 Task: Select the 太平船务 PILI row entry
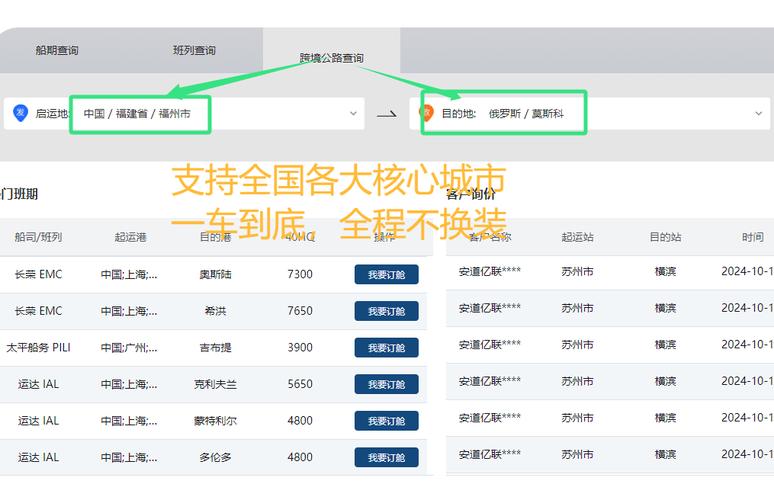pyautogui.click(x=38, y=348)
